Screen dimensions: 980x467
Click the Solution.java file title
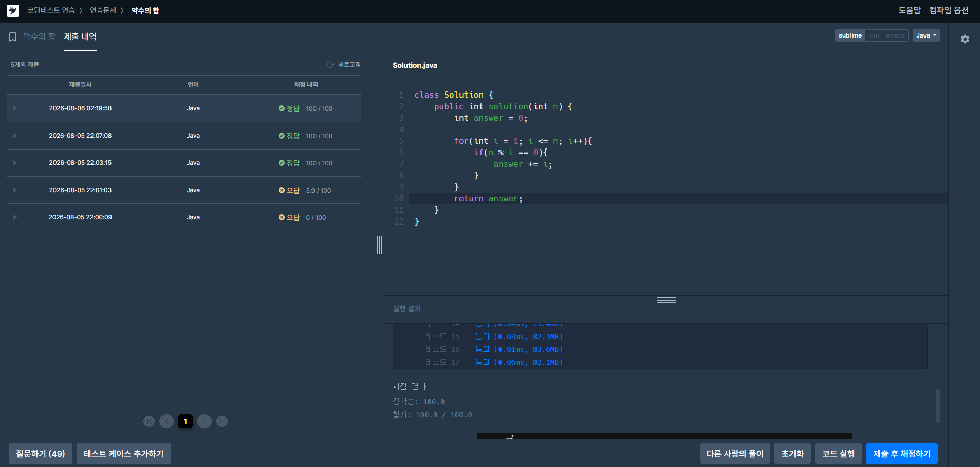pos(415,65)
